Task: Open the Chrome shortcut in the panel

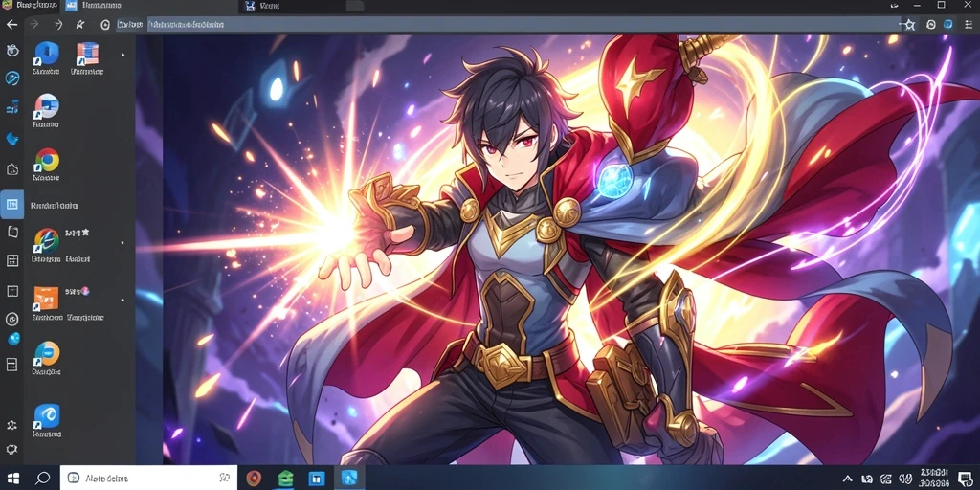Action: tap(46, 160)
